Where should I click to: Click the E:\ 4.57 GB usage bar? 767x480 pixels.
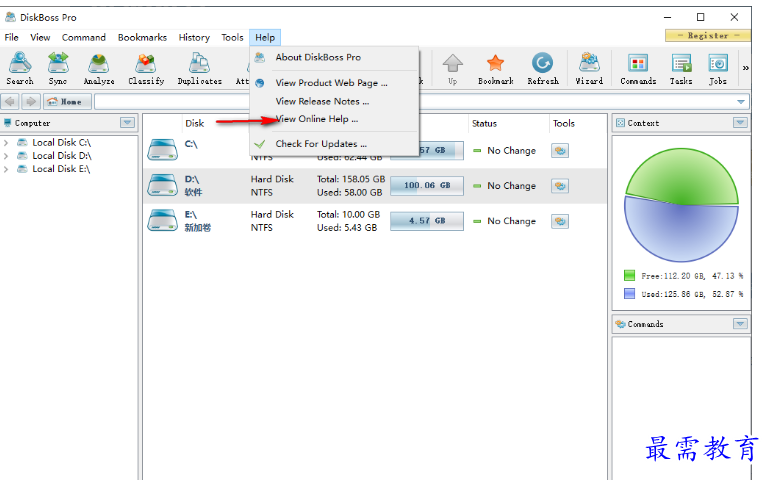(x=427, y=221)
